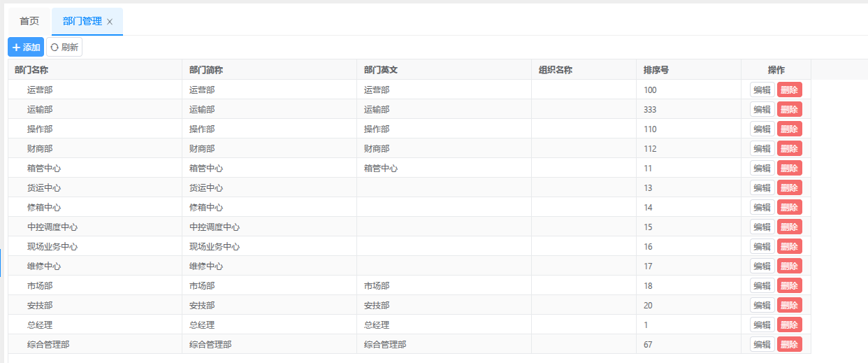Edit the 运营部 department row
868x363 pixels.
(x=762, y=90)
